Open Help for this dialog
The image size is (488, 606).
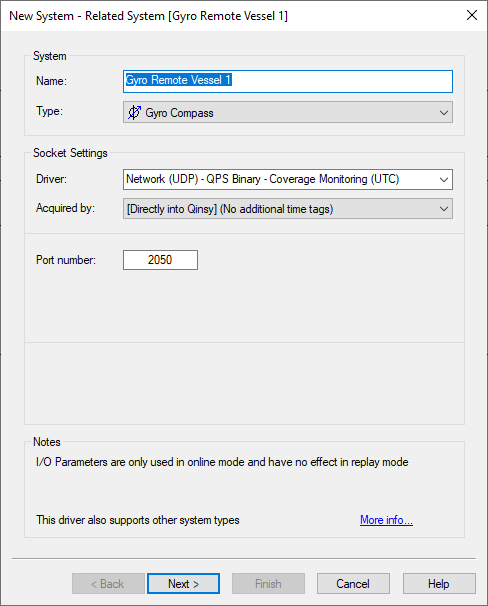click(x=439, y=584)
